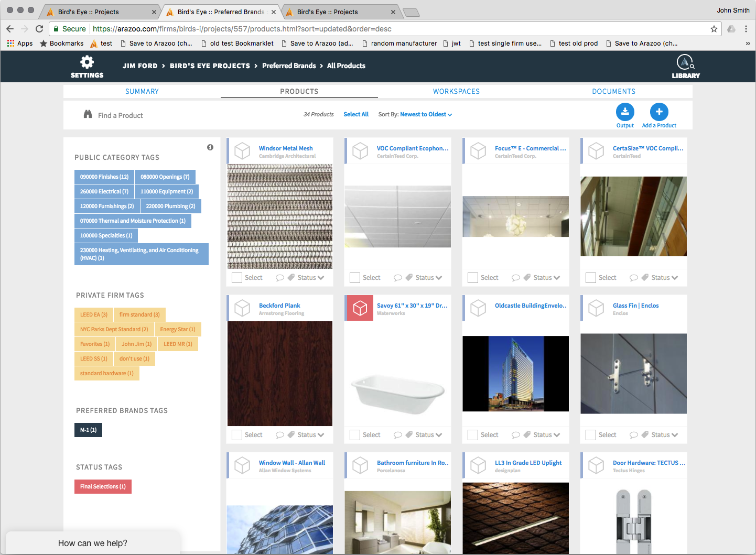Open the Settings gear icon

click(87, 62)
